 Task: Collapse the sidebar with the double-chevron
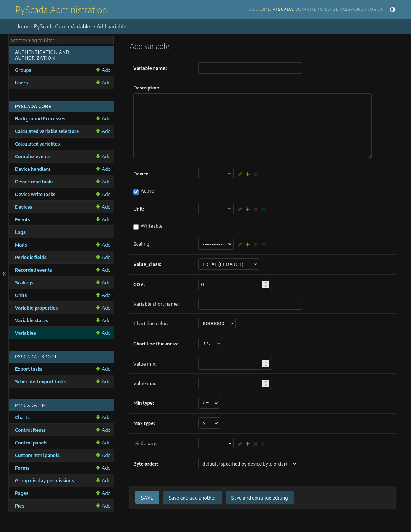point(4,274)
